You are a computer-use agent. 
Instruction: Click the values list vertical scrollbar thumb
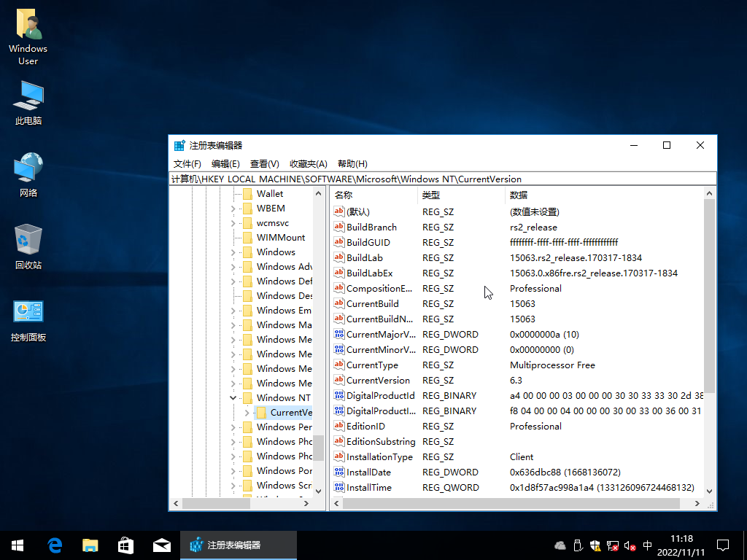pyautogui.click(x=709, y=296)
